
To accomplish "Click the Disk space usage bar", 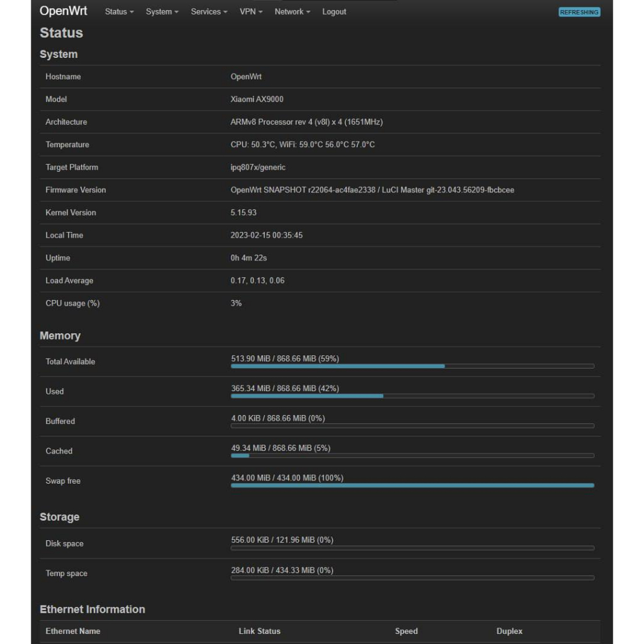I will [x=412, y=548].
